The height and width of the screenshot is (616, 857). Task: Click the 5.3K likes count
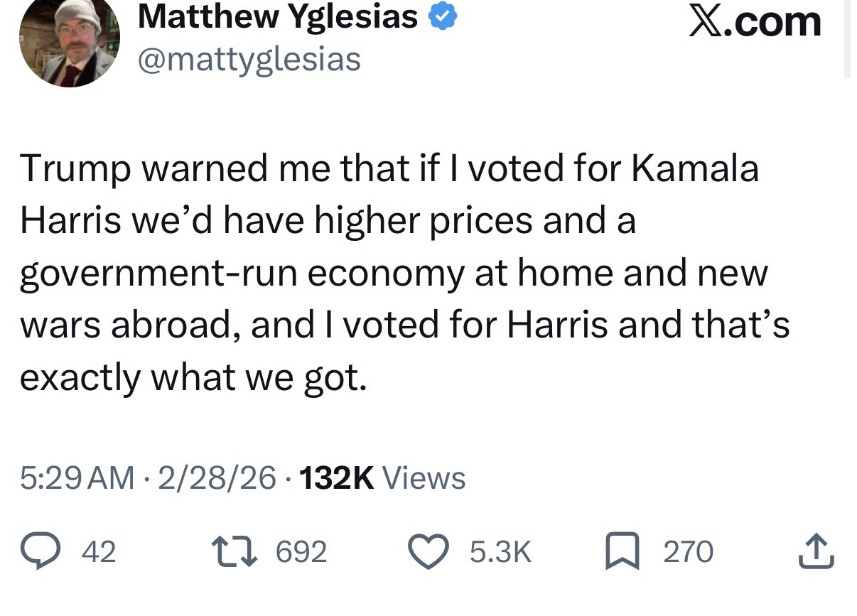[x=500, y=551]
